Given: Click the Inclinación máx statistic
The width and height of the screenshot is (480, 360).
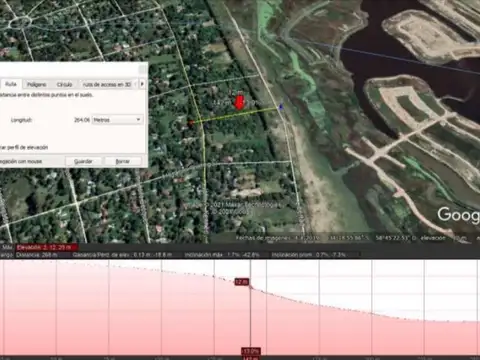Looking at the screenshot, I should coord(222,255).
